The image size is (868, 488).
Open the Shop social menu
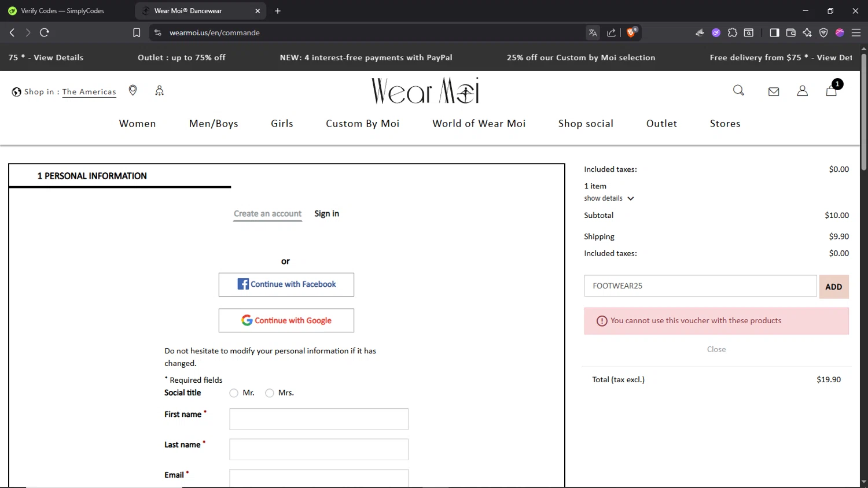click(x=586, y=124)
